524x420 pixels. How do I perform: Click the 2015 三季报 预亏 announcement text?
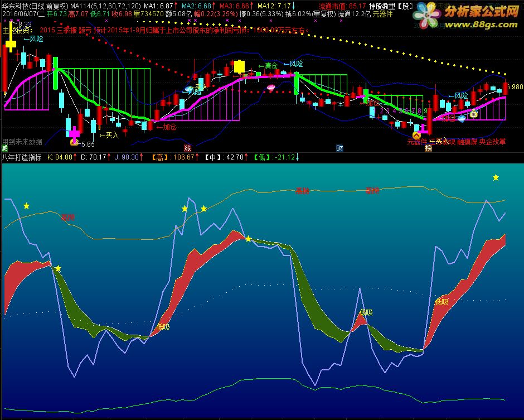pos(174,30)
